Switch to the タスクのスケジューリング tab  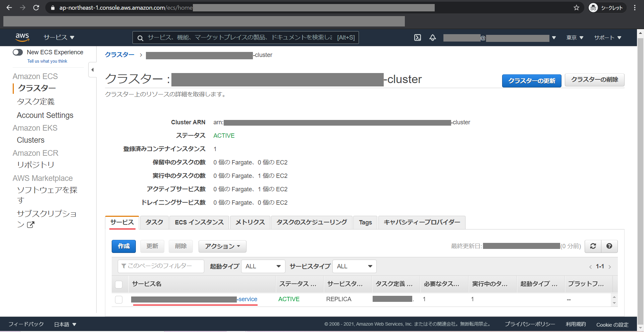312,222
